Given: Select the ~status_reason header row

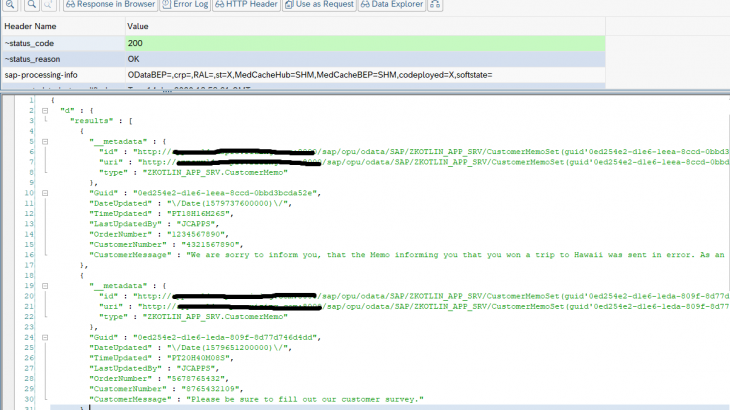Looking at the screenshot, I should [62, 59].
